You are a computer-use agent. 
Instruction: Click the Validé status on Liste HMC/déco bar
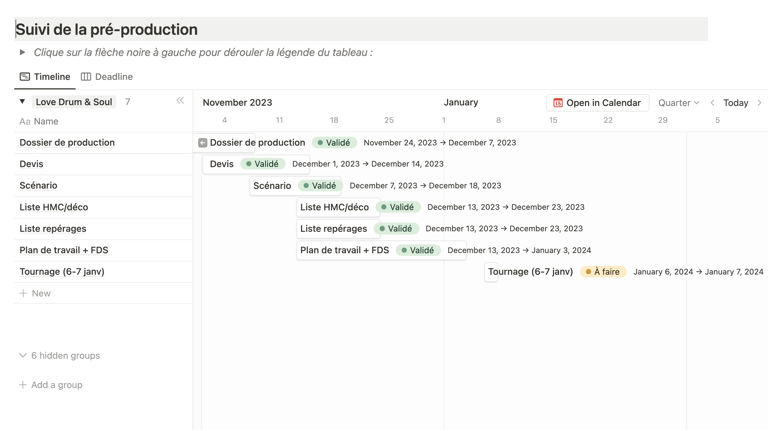point(398,207)
